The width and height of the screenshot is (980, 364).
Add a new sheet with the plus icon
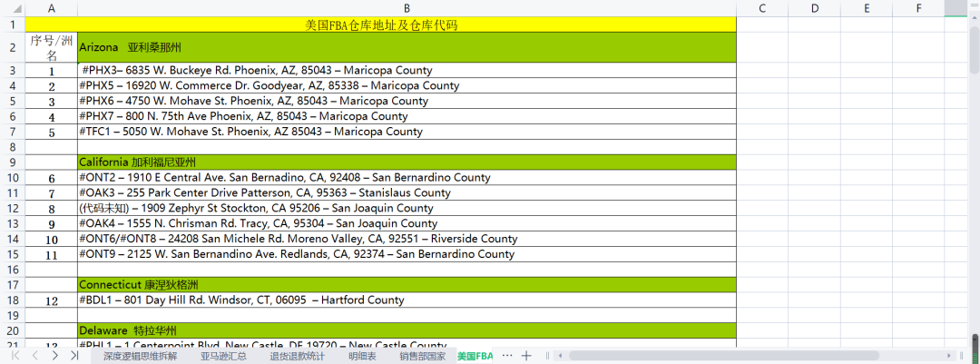(x=526, y=356)
